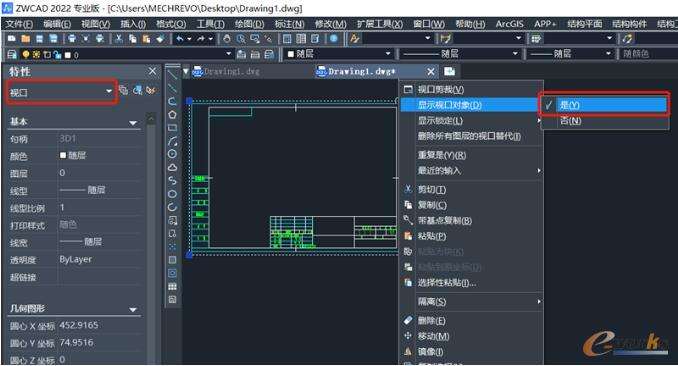Screen dimensions: 678x366
Task: Click the Undo arrow icon
Action: tap(179, 39)
